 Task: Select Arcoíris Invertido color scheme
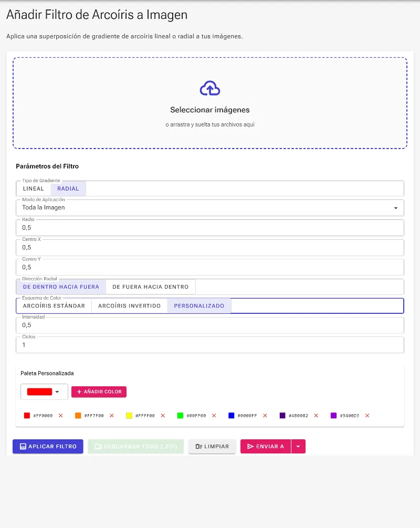tap(129, 306)
